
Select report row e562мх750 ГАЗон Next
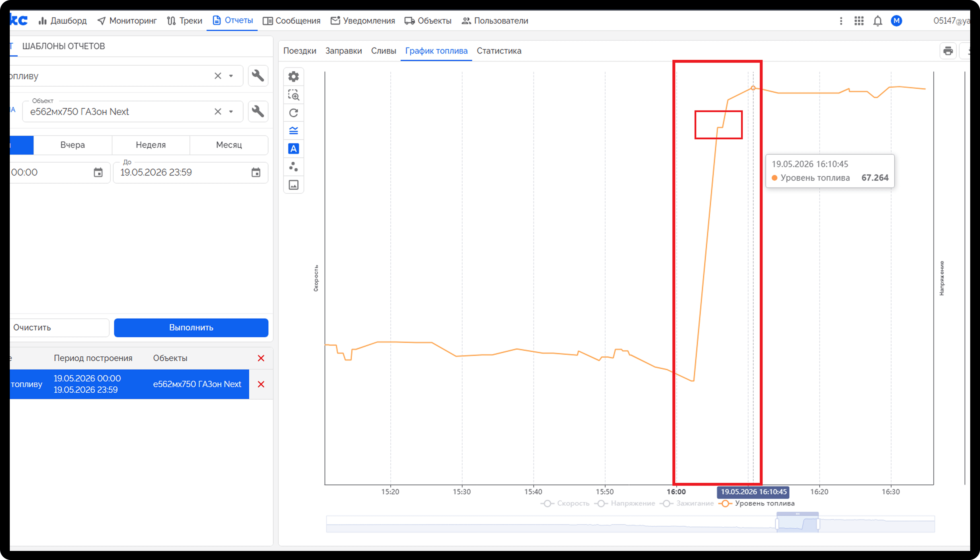(130, 384)
